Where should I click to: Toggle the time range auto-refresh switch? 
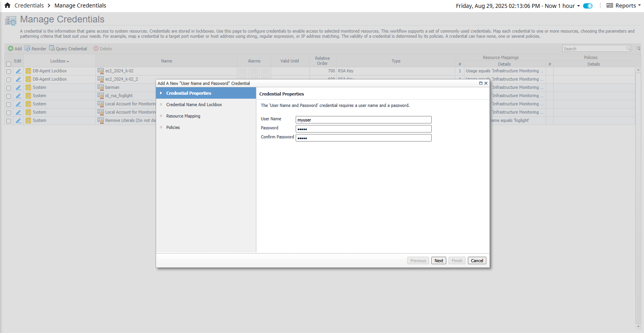click(x=588, y=6)
